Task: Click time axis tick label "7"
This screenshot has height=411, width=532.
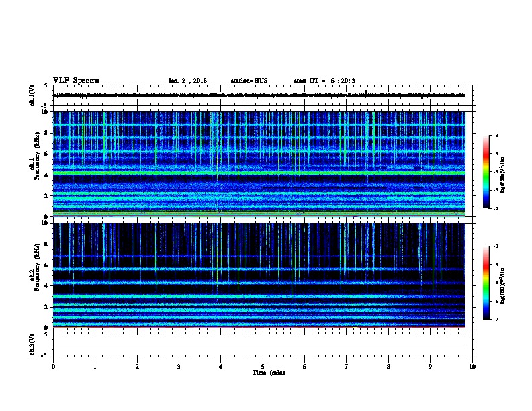Action: pos(347,366)
